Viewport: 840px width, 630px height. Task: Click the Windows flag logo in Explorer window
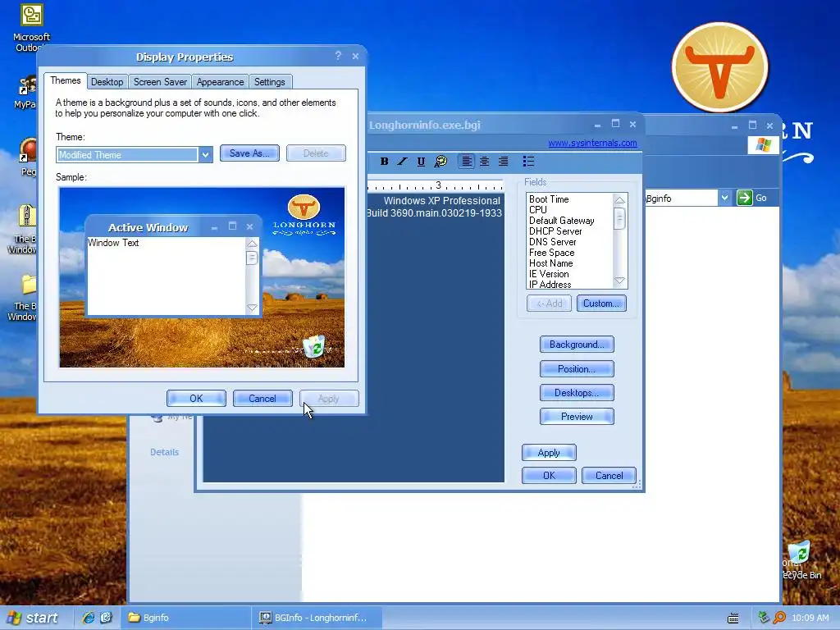pyautogui.click(x=764, y=144)
